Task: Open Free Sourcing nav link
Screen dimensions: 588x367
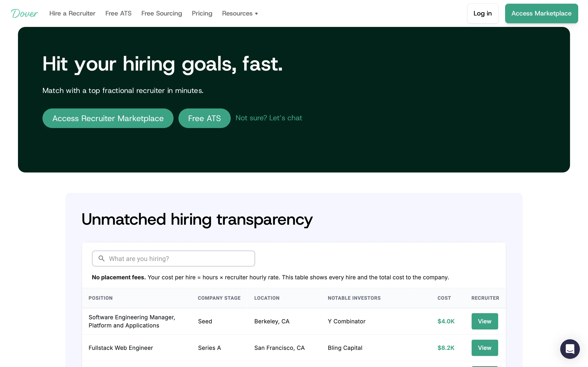Action: pyautogui.click(x=161, y=13)
